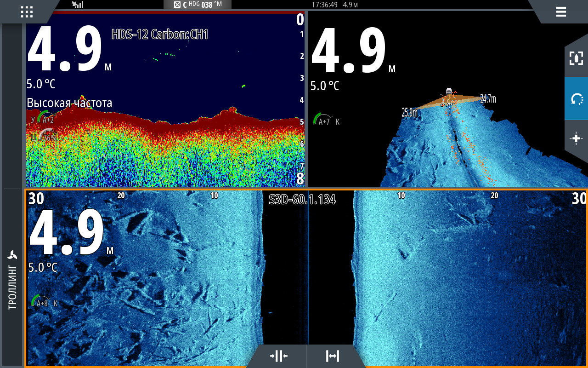Open the hamburger menu in top-right corner

(560, 12)
